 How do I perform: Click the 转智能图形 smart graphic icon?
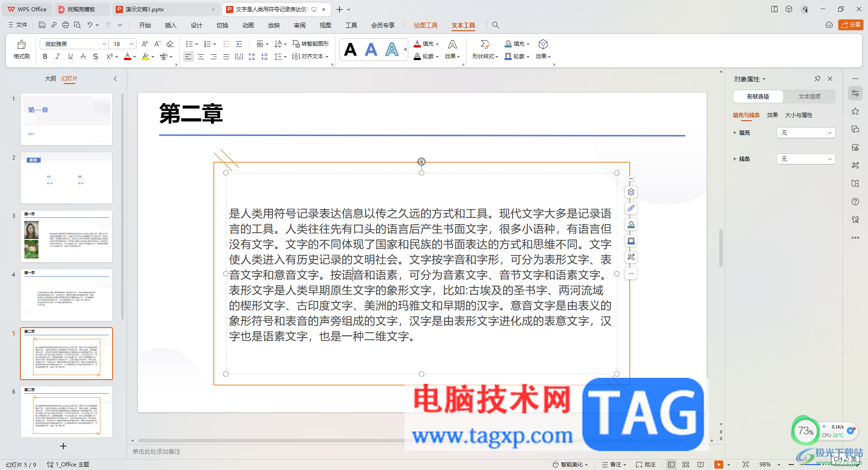click(x=311, y=44)
